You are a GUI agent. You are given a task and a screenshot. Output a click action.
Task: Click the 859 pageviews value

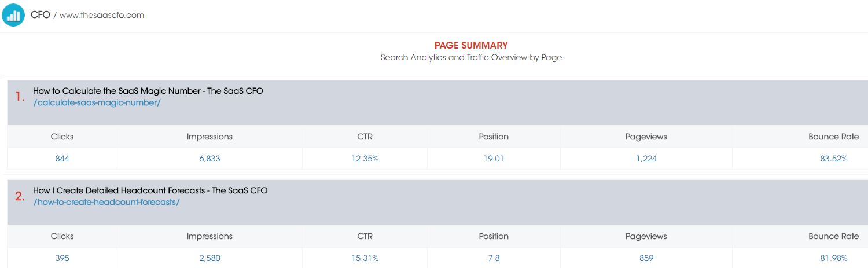tap(646, 258)
